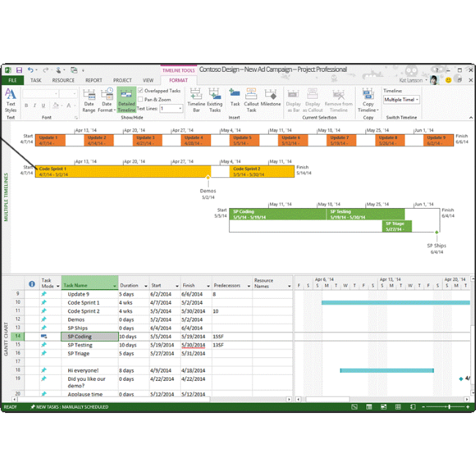The width and height of the screenshot is (476, 476).
Task: Select the SP Coding task name cell
Action: pyautogui.click(x=89, y=336)
